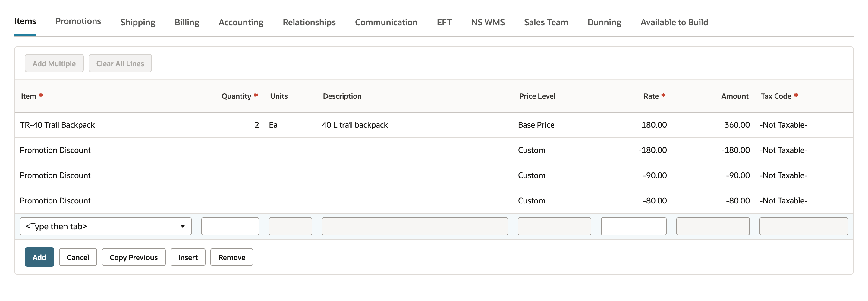Select the TR-40 Trail Backpack line

point(434,125)
